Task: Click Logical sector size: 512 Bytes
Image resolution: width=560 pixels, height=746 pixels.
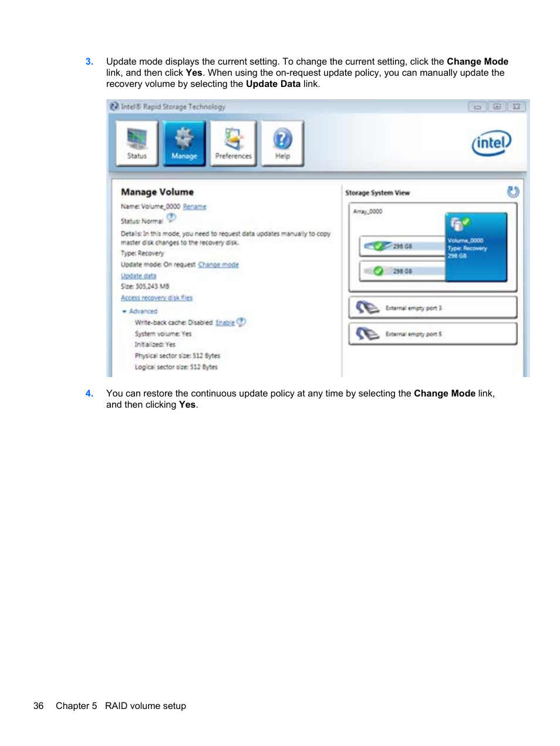Action: point(176,367)
